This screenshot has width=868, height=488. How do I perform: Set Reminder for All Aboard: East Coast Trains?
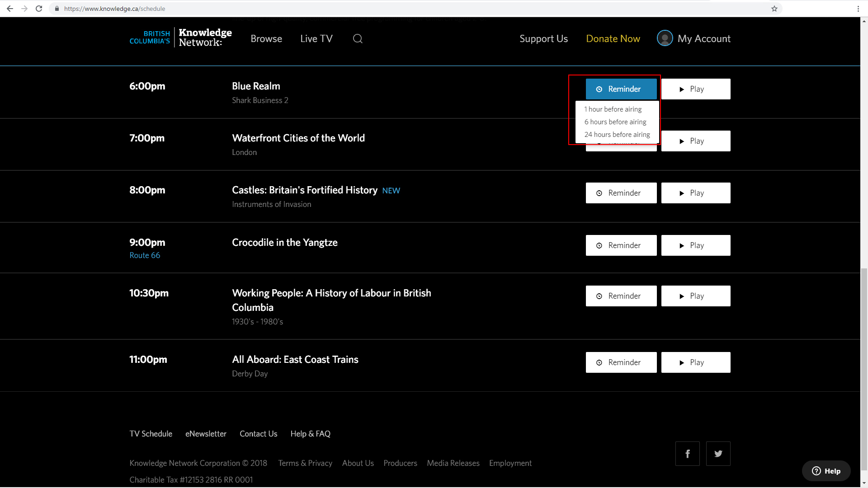click(x=621, y=362)
